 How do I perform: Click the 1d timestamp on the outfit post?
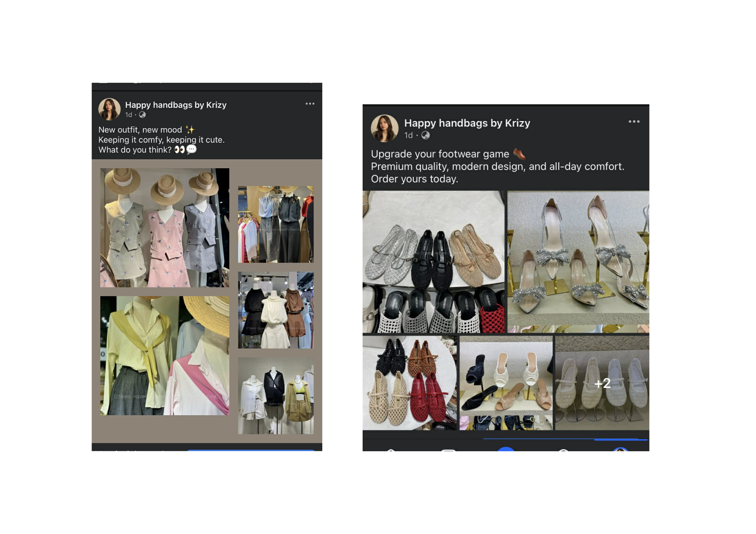click(128, 115)
